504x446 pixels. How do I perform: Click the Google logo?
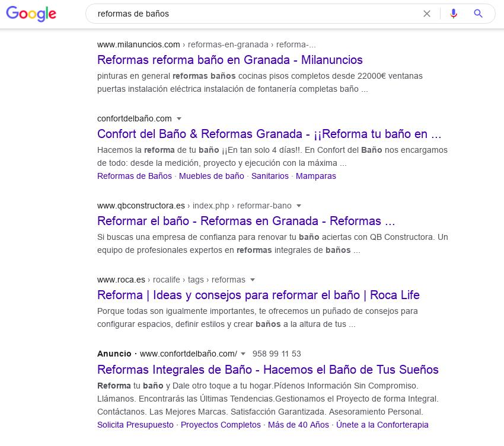pos(31,14)
